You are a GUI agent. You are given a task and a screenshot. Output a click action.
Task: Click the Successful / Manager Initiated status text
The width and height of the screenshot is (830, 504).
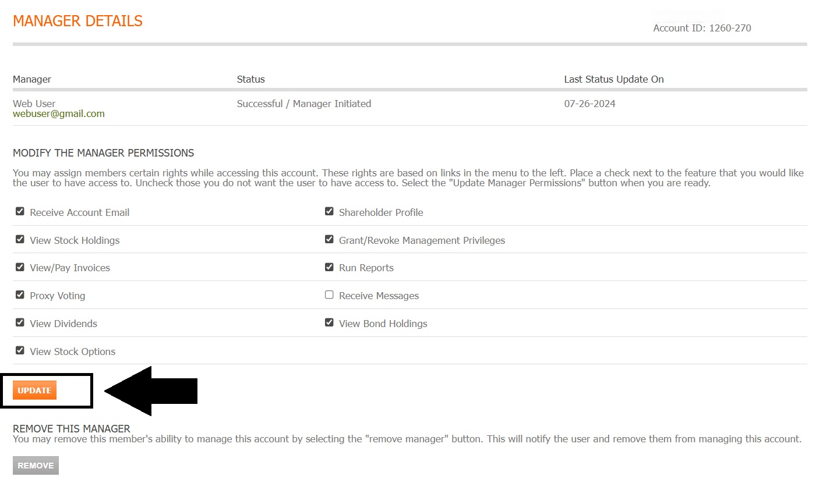pyautogui.click(x=303, y=104)
